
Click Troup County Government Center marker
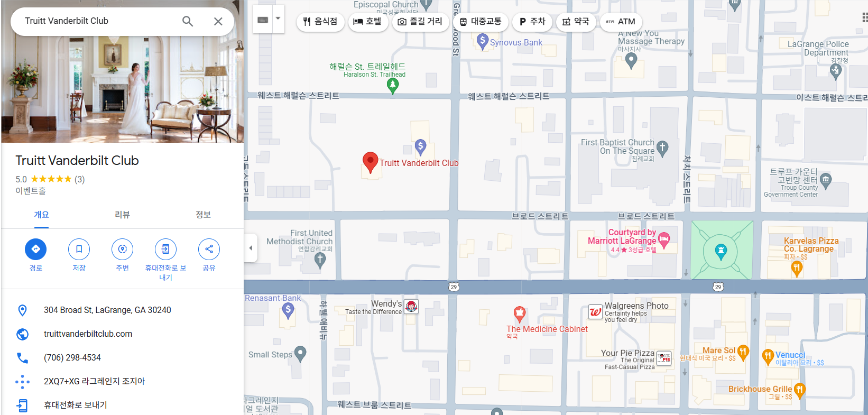point(826,181)
